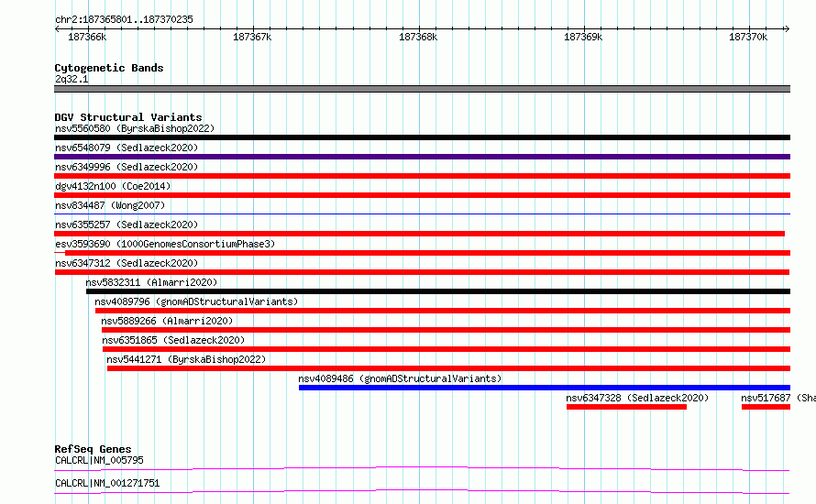Click nsv834487 (Wong2007) label
The image size is (816, 504).
[110, 205]
